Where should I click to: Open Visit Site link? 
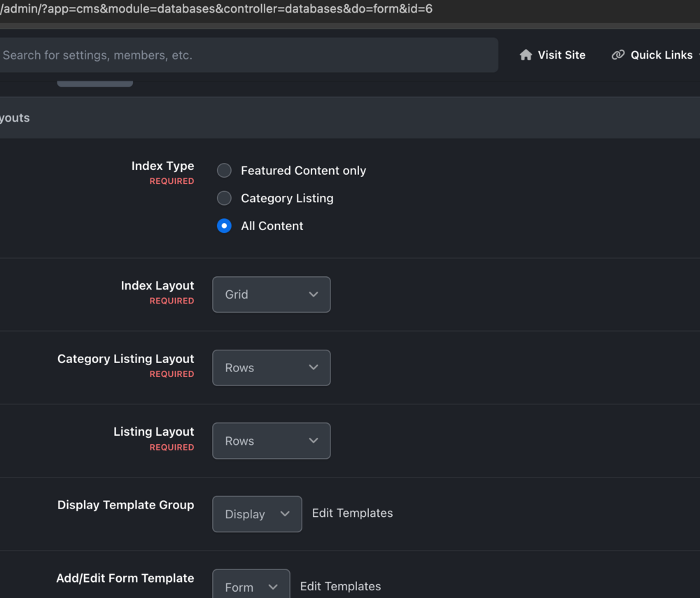click(552, 55)
